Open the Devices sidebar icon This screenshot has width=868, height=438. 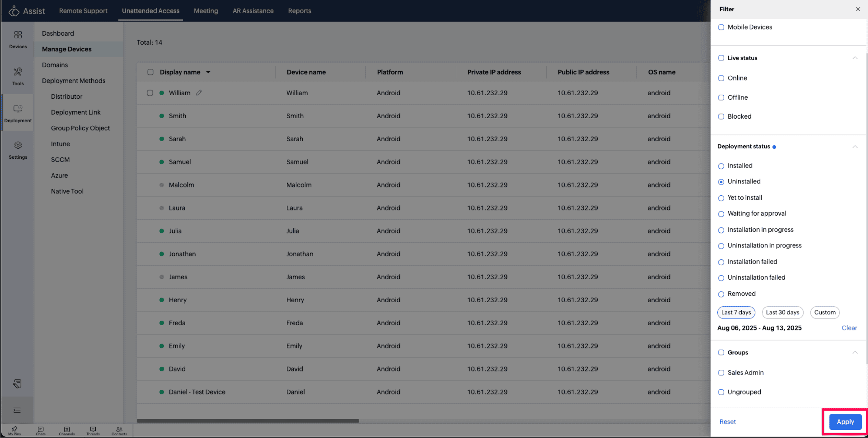point(18,39)
